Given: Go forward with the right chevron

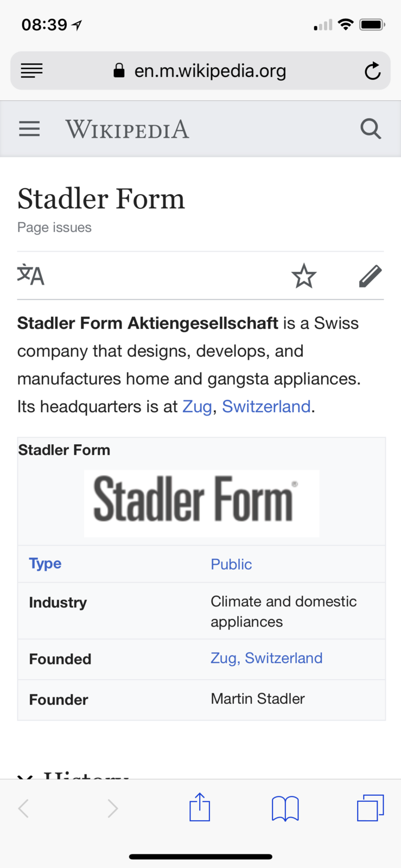Looking at the screenshot, I should pos(112,808).
